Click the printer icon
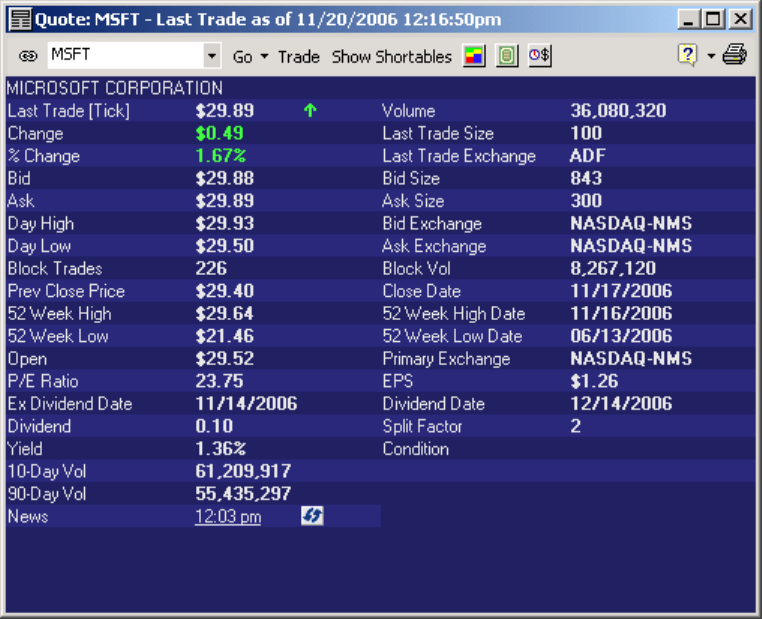This screenshot has height=619, width=762. (735, 54)
